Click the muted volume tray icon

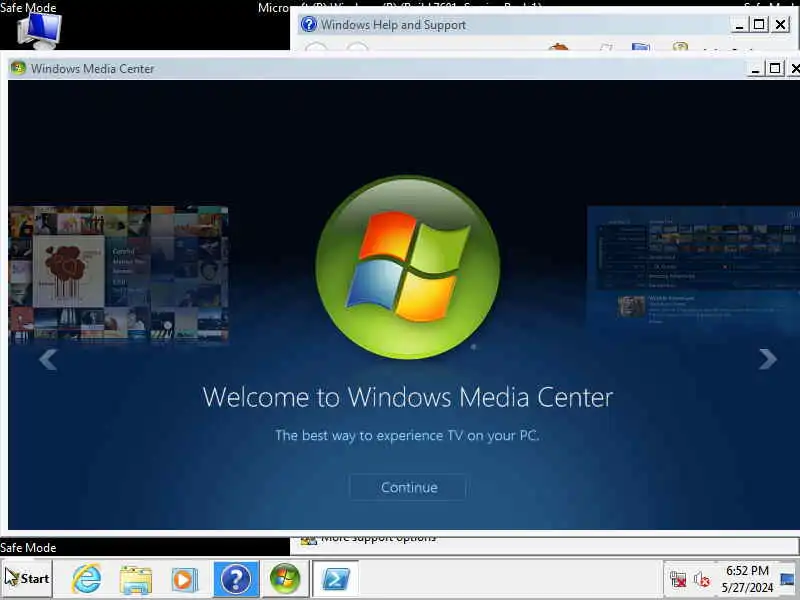pyautogui.click(x=702, y=580)
